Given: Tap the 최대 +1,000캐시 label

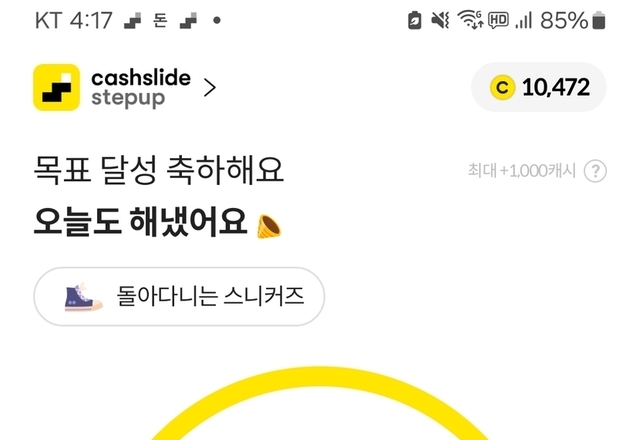Looking at the screenshot, I should point(522,171).
